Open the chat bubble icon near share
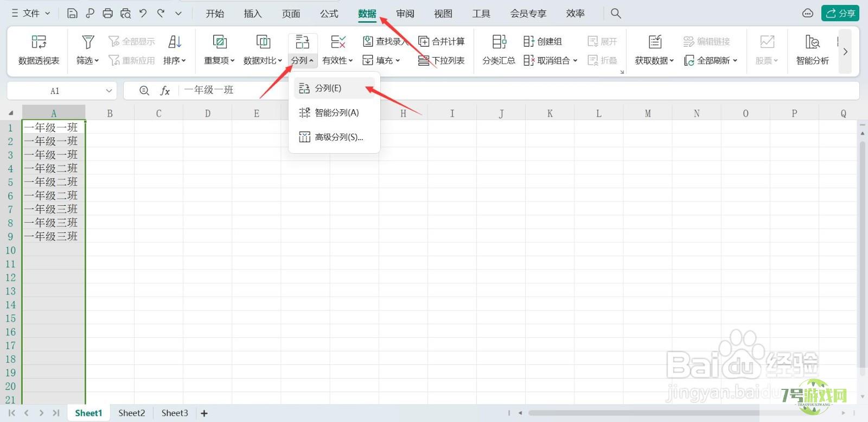Viewport: 868px width, 422px height. (808, 13)
